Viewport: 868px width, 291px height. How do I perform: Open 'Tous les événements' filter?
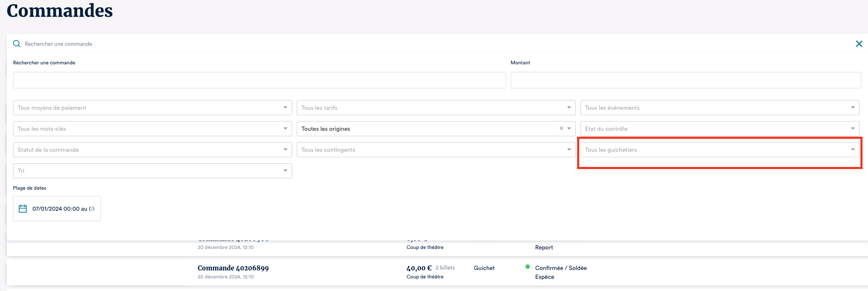pos(719,108)
